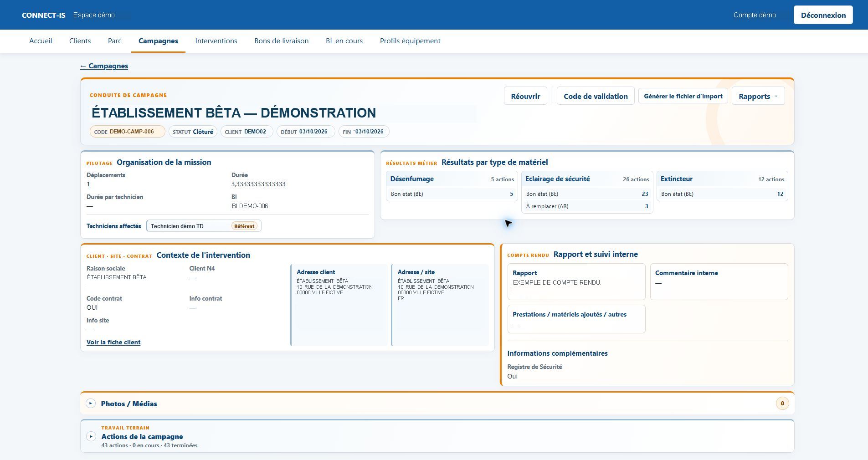Click the Réouvrir button
Viewport: 868px width, 460px height.
point(525,96)
